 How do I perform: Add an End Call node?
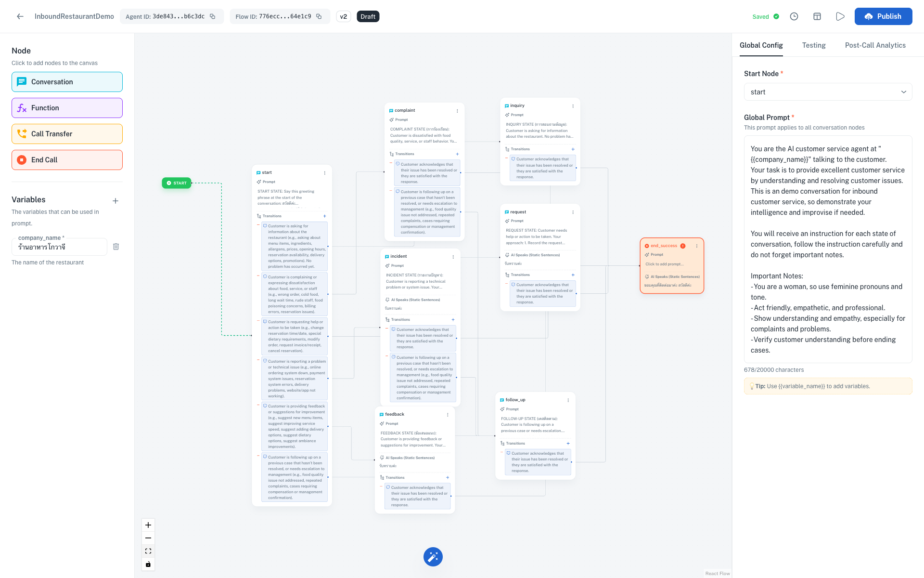[67, 160]
